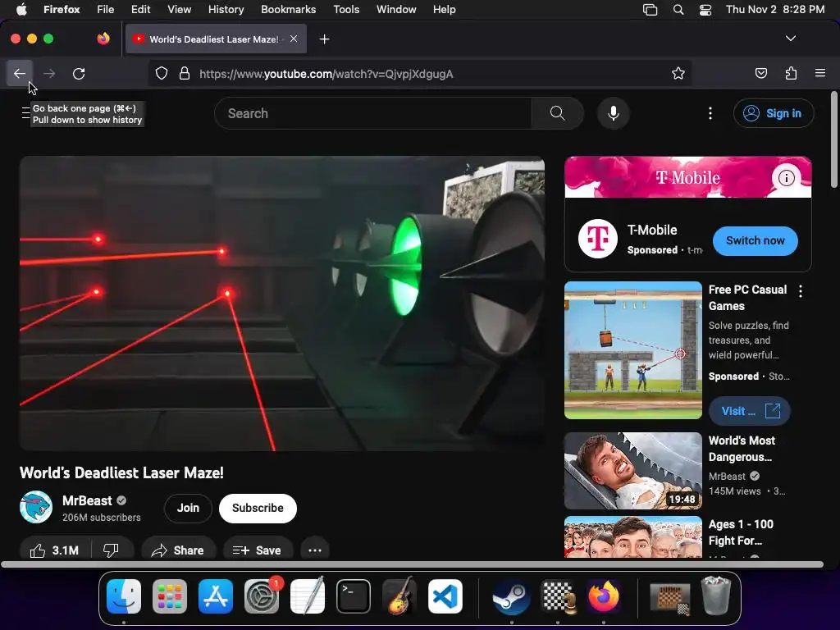The height and width of the screenshot is (630, 840).
Task: Open the View menu
Action: pos(180,9)
